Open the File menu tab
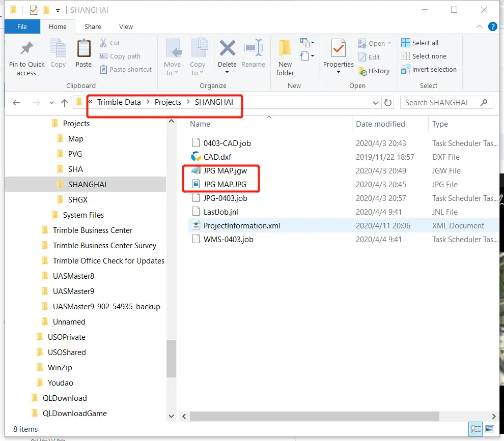 pyautogui.click(x=22, y=26)
